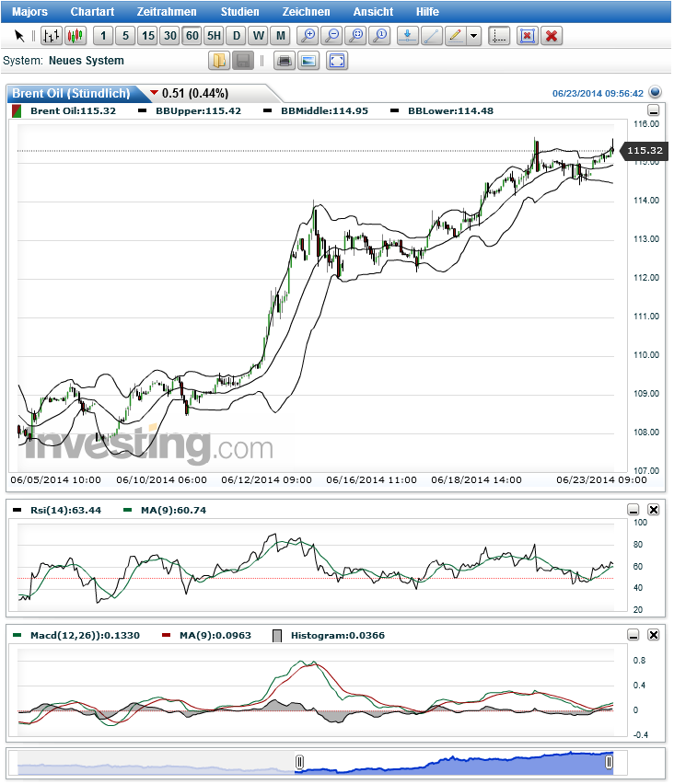Grab the left handle of range slider
The height and width of the screenshot is (784, 674).
click(x=299, y=762)
